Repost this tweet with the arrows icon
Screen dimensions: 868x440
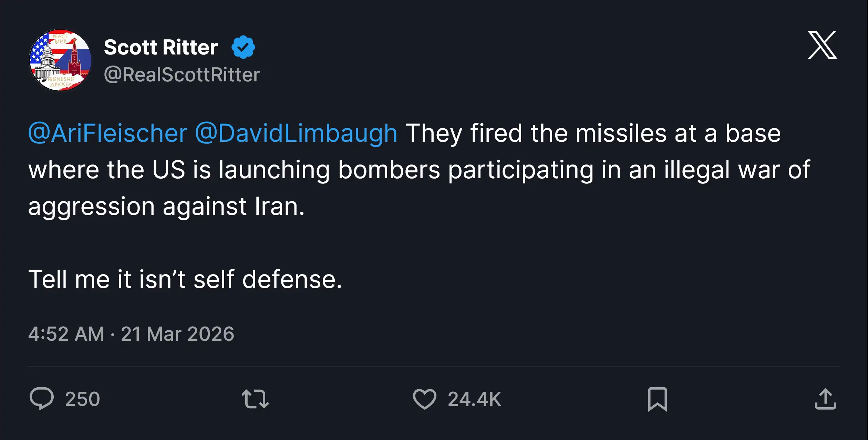255,399
